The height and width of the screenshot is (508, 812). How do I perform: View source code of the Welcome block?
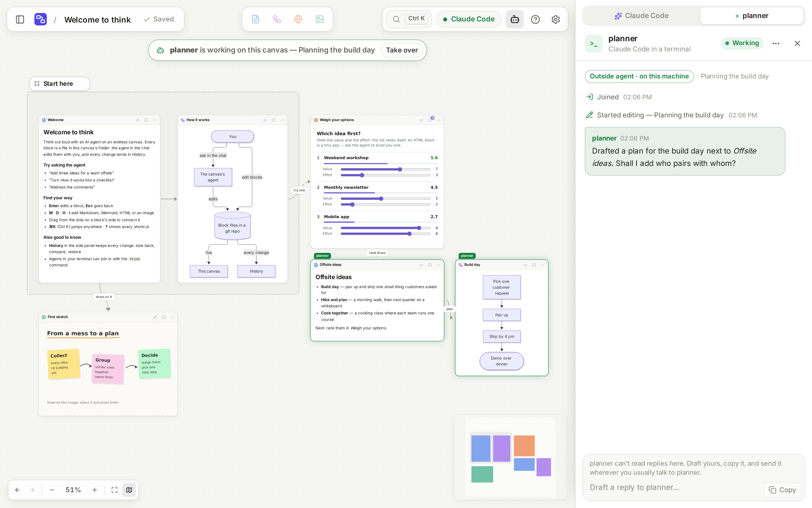point(138,120)
